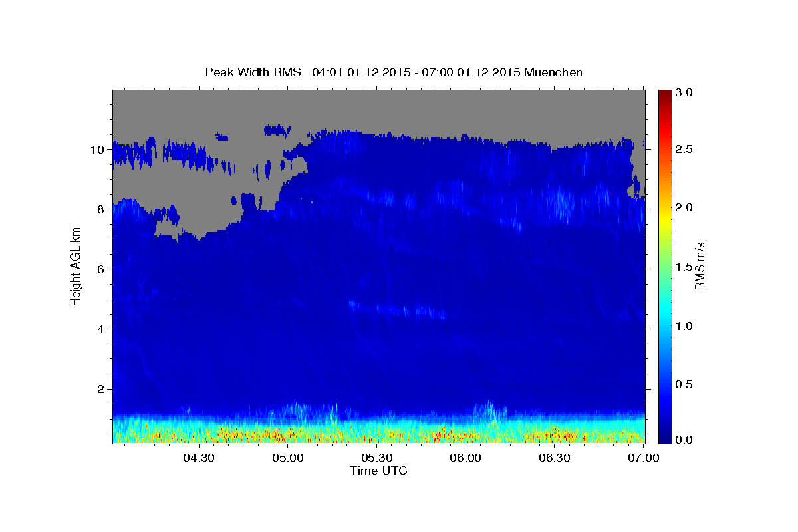Click the 06:00 time tick label
Viewport: 798px width, 532px height.
point(465,458)
